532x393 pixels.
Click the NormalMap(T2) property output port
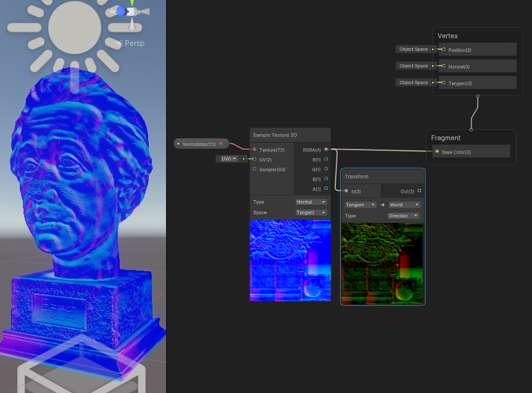click(x=221, y=144)
